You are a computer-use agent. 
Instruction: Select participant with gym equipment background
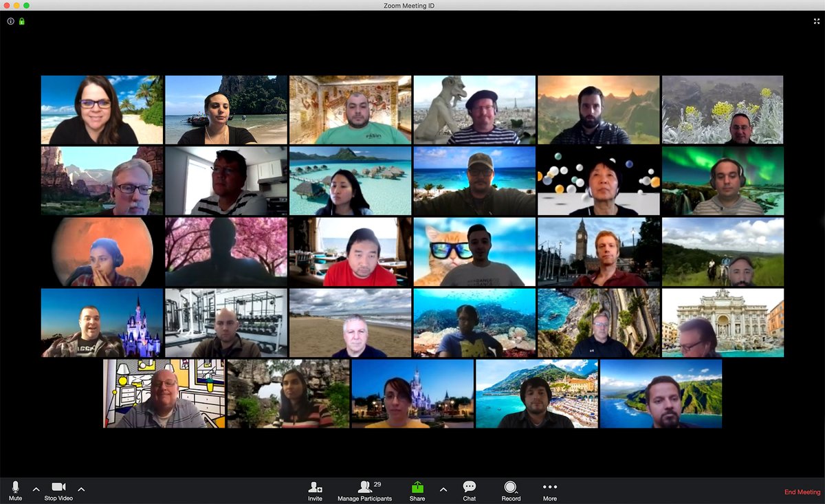coord(226,322)
